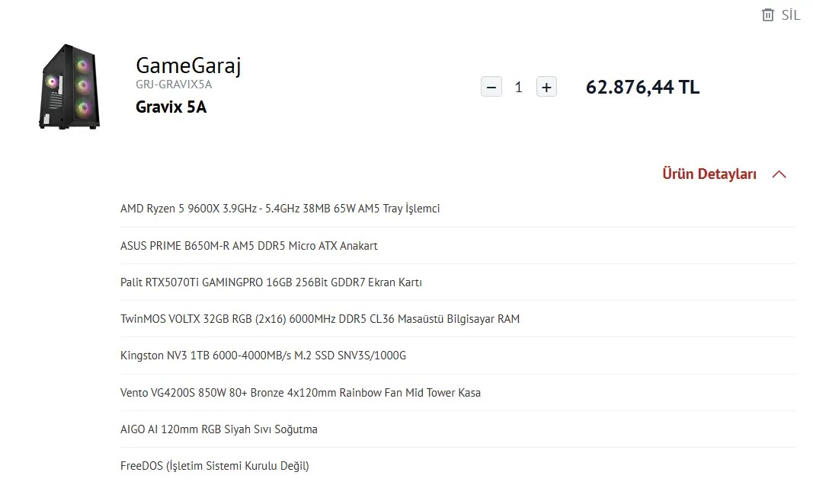This screenshot has height=504, width=813.
Task: Open the Gravix 5A PC case thumbnail
Action: (69, 87)
